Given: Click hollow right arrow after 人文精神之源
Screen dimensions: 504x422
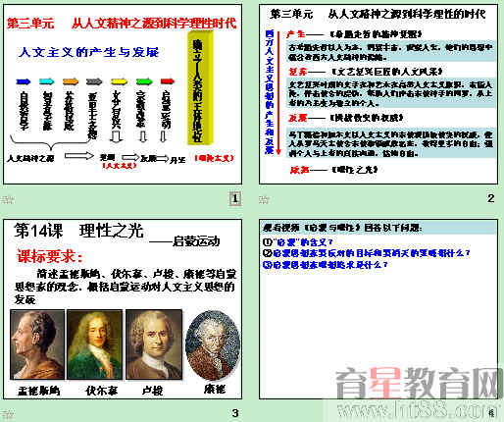Looking at the screenshot, I should 78,156.
